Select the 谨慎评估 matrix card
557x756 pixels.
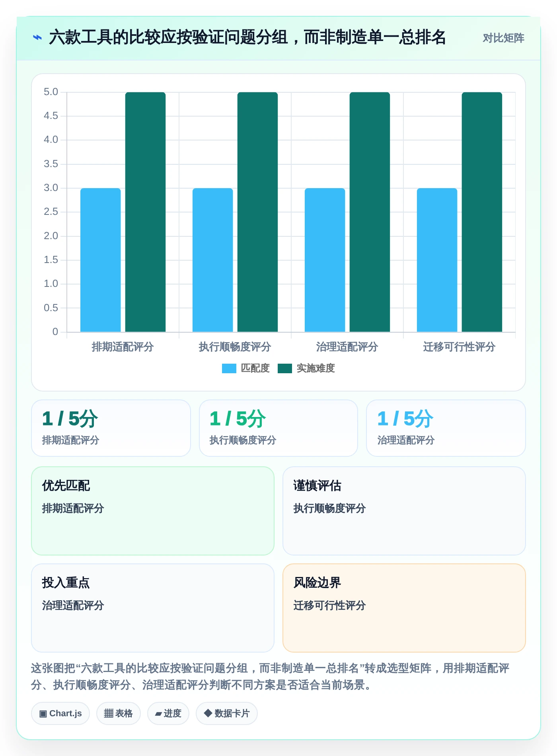404,511
